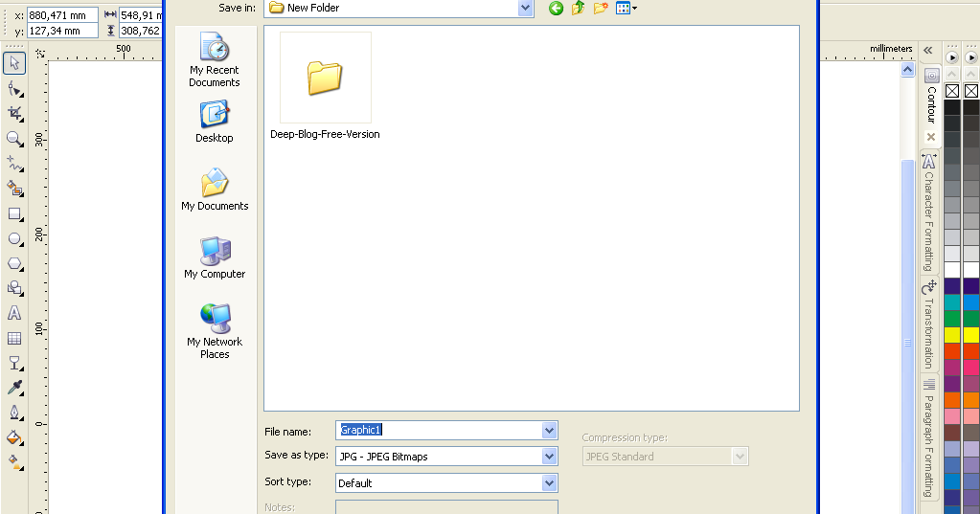The width and height of the screenshot is (980, 514).
Task: Select the Crop tool
Action: (x=14, y=114)
